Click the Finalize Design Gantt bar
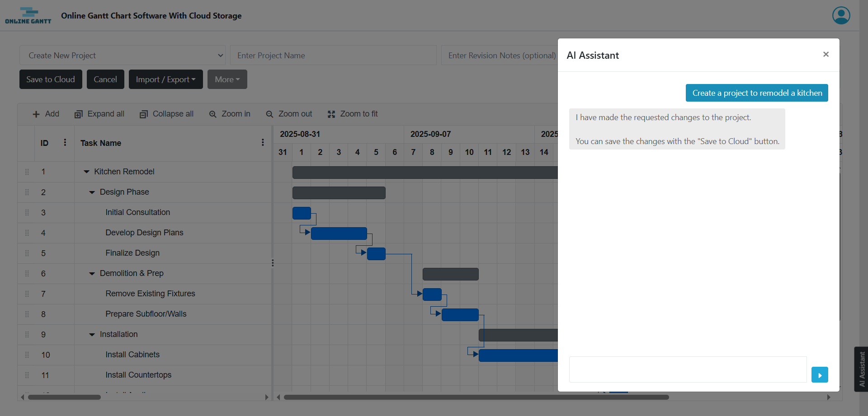 [376, 253]
